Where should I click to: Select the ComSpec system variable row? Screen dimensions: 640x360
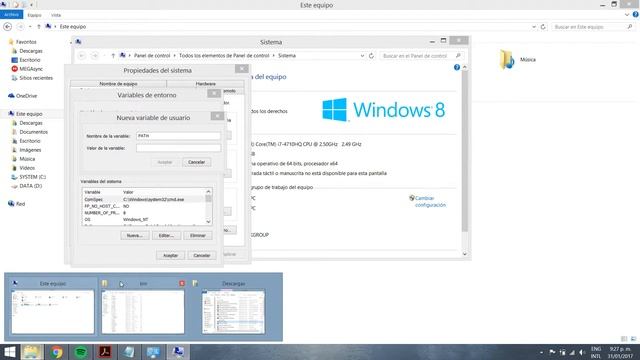[144, 199]
